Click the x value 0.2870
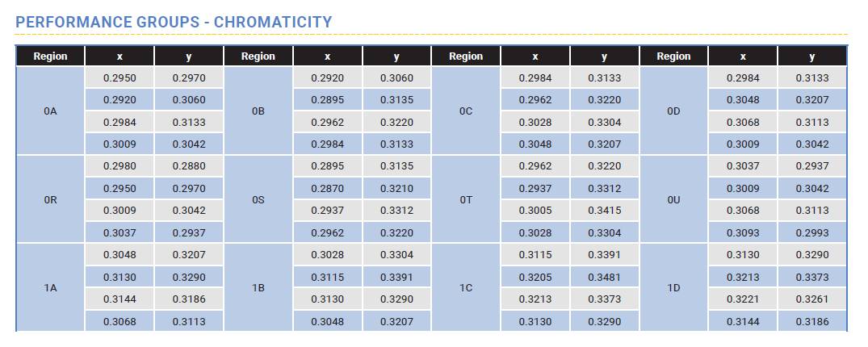868x347 pixels. click(x=327, y=189)
